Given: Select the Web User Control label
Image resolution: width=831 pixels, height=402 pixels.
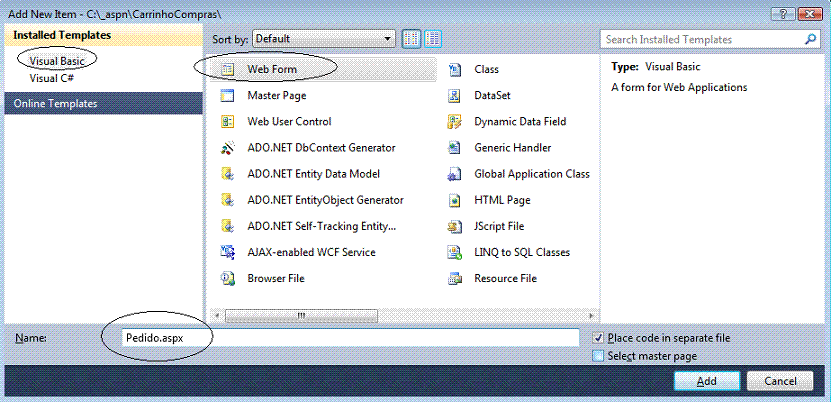Looking at the screenshot, I should (289, 122).
